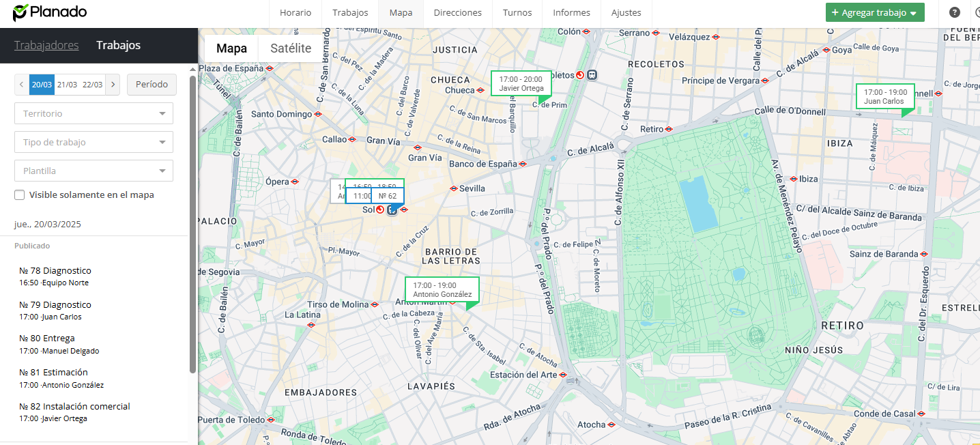Click the Javier Ortega job marker
980x445 pixels.
pos(521,83)
